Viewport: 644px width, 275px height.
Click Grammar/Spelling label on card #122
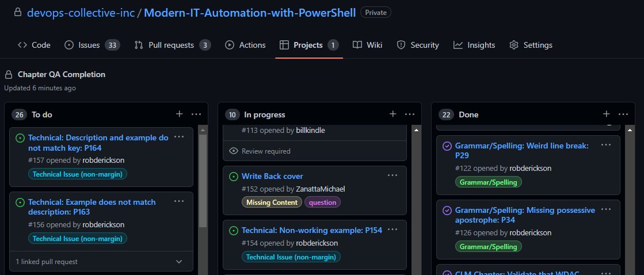[489, 182]
